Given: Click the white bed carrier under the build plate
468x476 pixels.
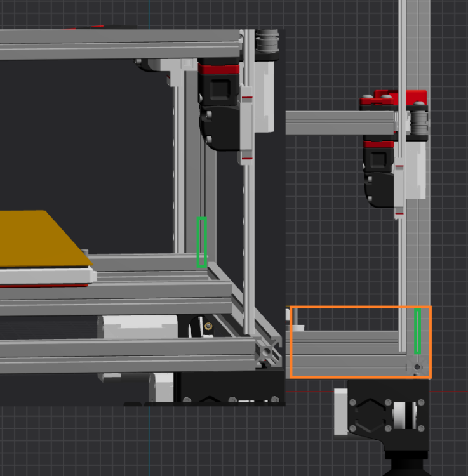Looking at the screenshot, I should pyautogui.click(x=47, y=276).
